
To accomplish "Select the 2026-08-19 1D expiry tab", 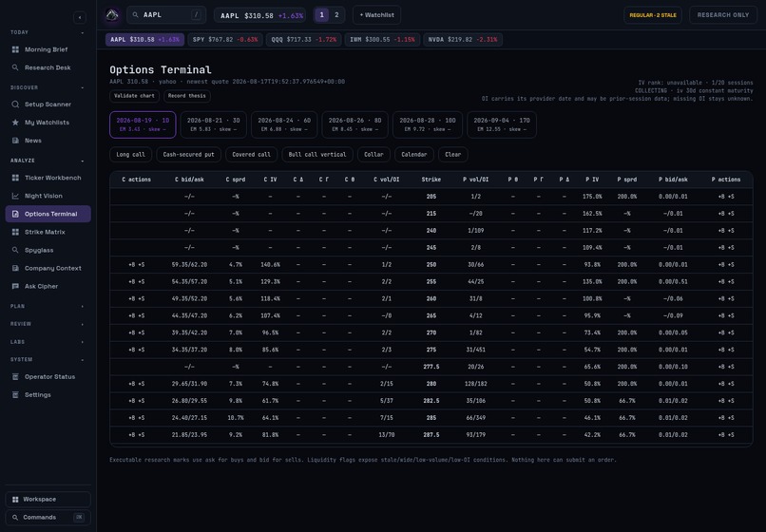I will (143, 124).
